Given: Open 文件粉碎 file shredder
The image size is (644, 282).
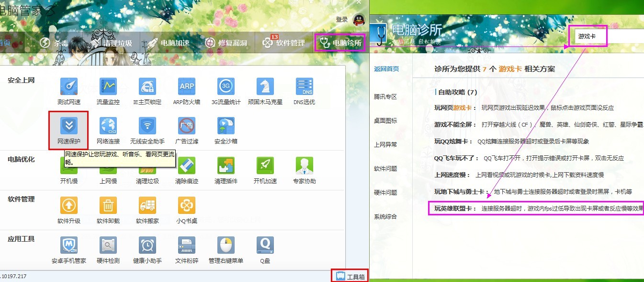Looking at the screenshot, I should coord(187,250).
